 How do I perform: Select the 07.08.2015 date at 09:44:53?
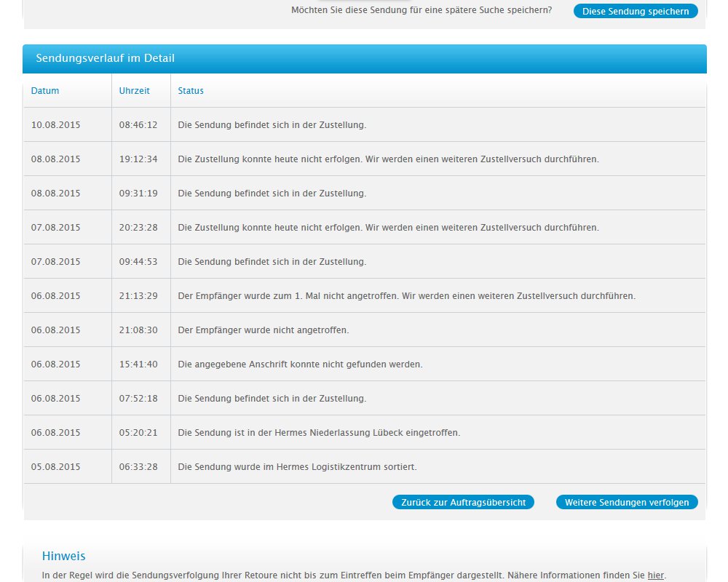56,262
